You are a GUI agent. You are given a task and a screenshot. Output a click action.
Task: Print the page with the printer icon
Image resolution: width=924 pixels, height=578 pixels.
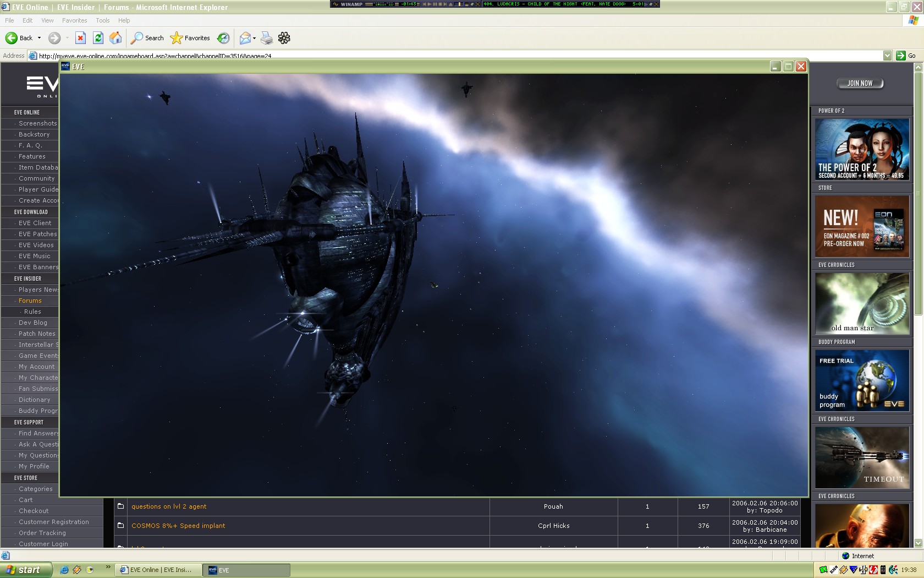click(x=267, y=38)
